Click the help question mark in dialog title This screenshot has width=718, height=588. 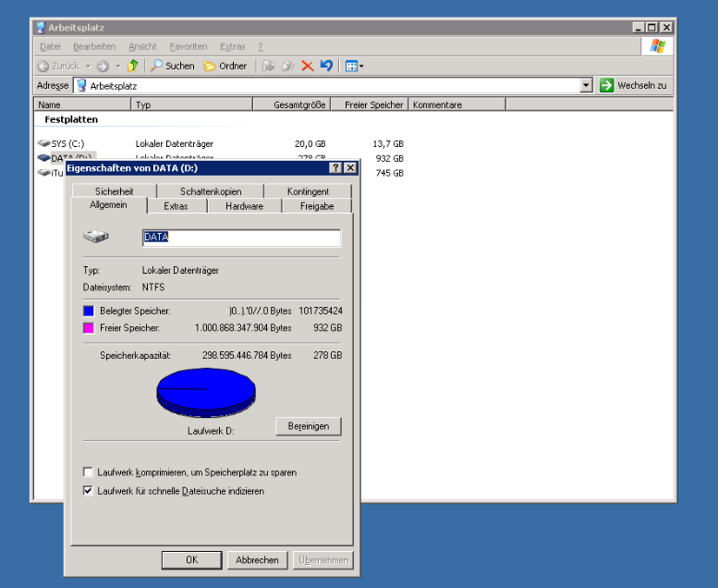click(x=335, y=168)
